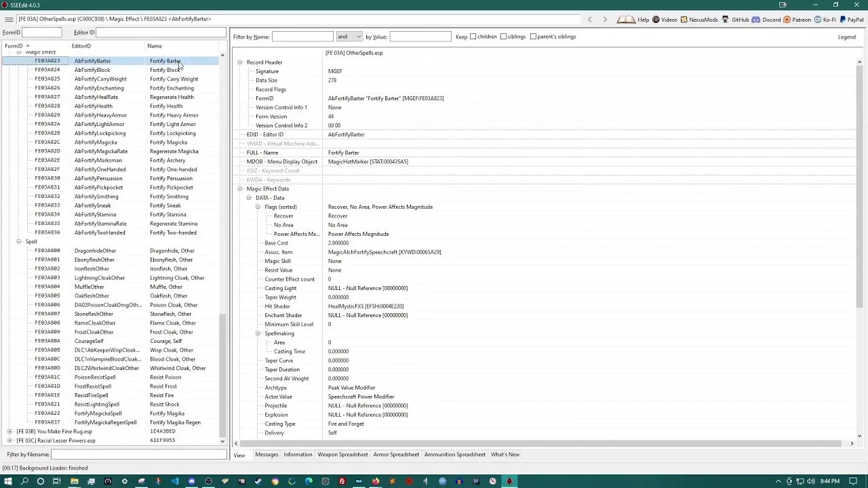The width and height of the screenshot is (868, 488).
Task: Switch to the Weapon Spreadsheet tab
Action: pyautogui.click(x=342, y=455)
